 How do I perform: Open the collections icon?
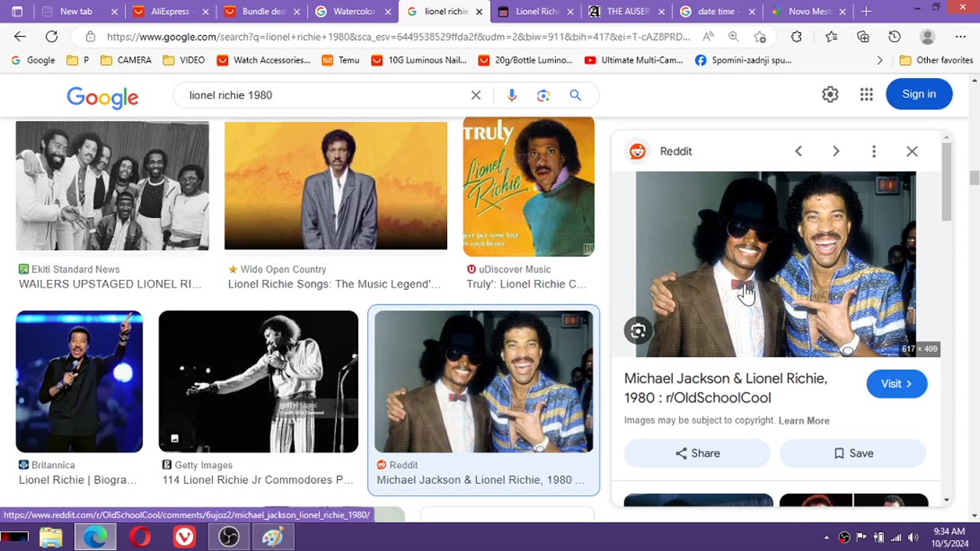point(863,37)
